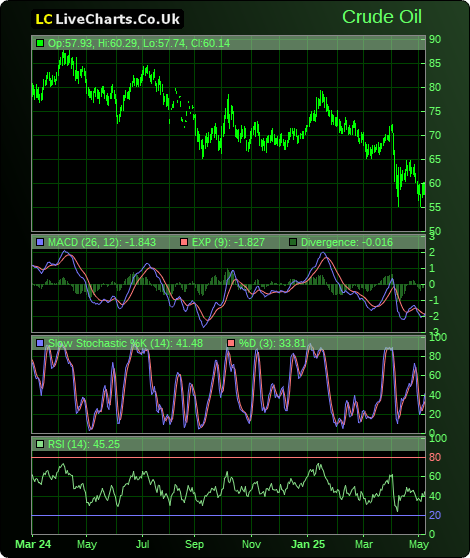Click the Crude Oil chart title
The height and width of the screenshot is (558, 470).
tap(382, 17)
